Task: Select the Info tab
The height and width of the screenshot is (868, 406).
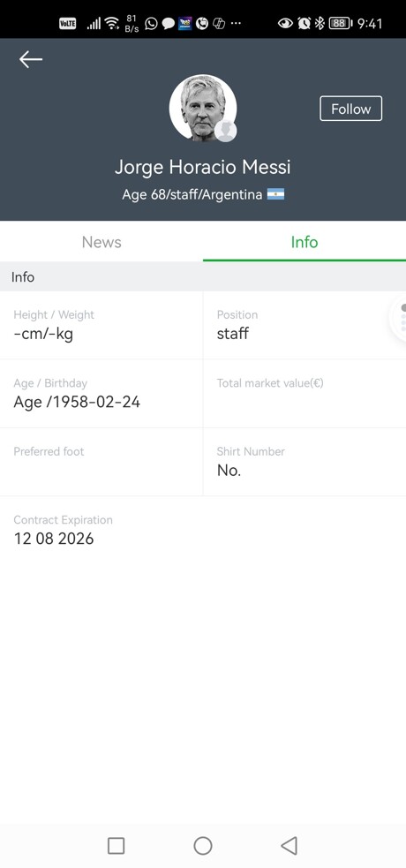Action: [304, 242]
